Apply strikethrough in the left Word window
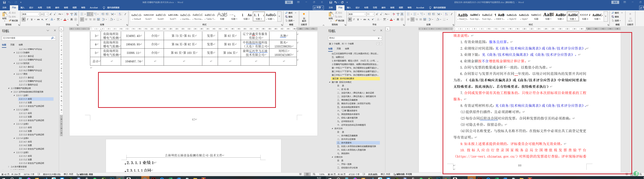The image size is (644, 179). (38, 19)
